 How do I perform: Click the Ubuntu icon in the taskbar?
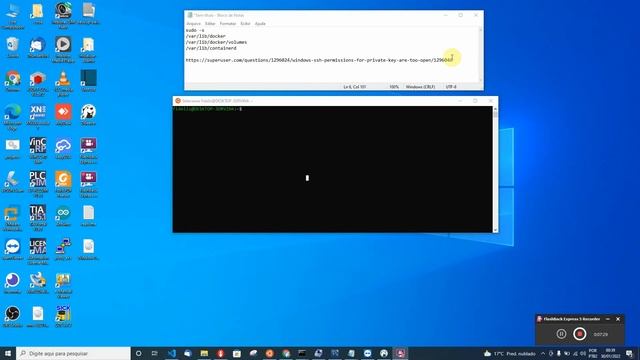point(269,353)
